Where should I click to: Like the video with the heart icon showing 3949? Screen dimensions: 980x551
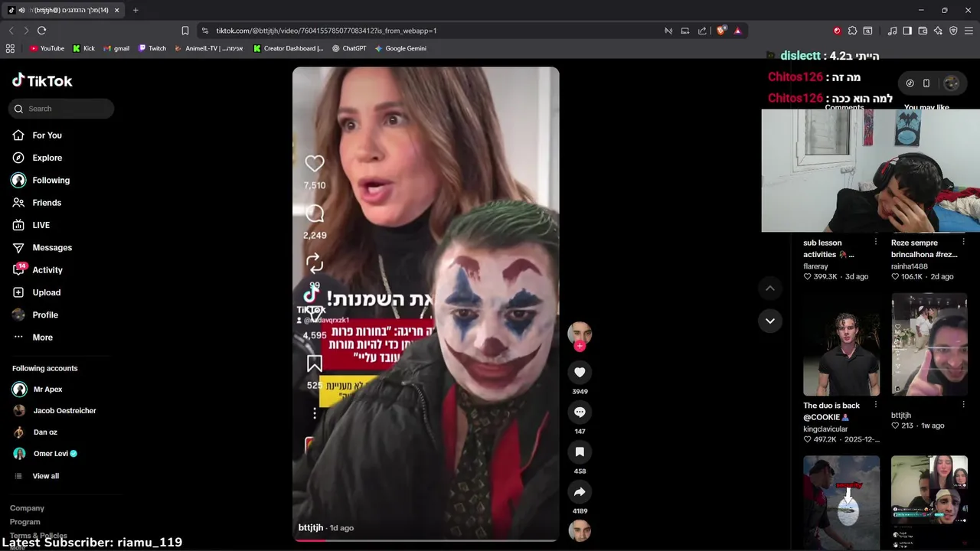pyautogui.click(x=580, y=373)
